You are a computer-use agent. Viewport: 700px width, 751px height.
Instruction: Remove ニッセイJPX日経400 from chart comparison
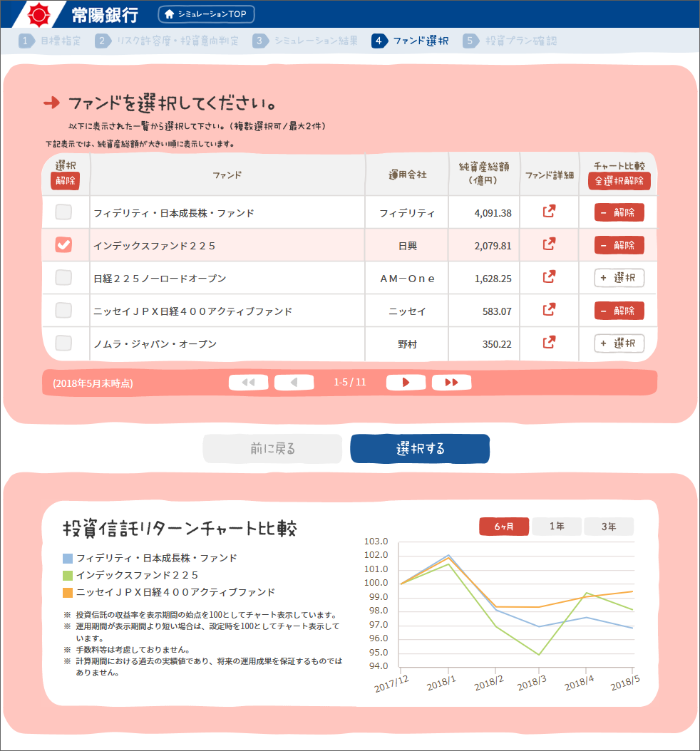pos(619,311)
